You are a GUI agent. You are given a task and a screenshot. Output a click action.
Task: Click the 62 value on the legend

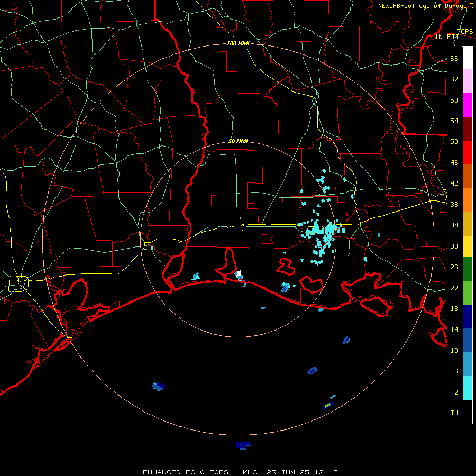[x=454, y=79]
